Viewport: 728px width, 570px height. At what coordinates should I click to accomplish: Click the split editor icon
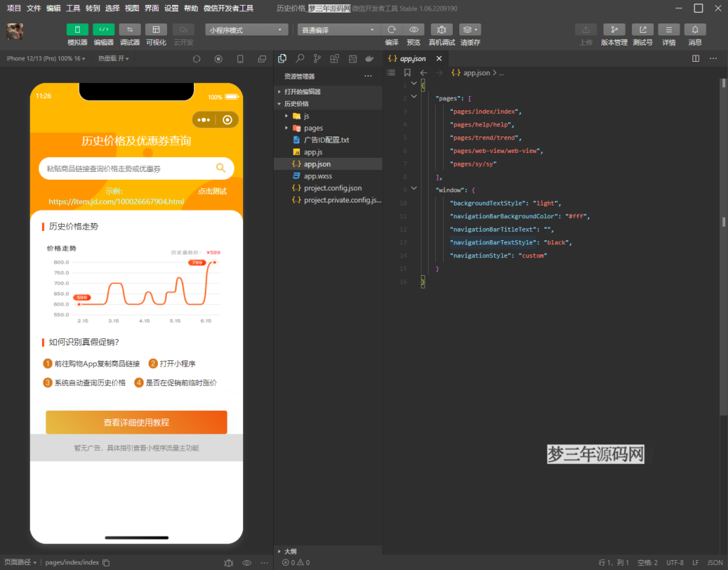tap(695, 59)
